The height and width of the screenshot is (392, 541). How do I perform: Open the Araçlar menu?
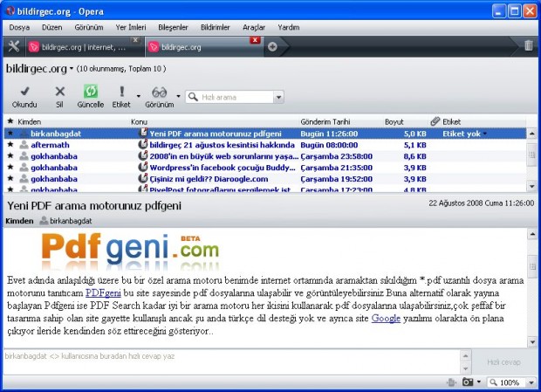point(254,27)
